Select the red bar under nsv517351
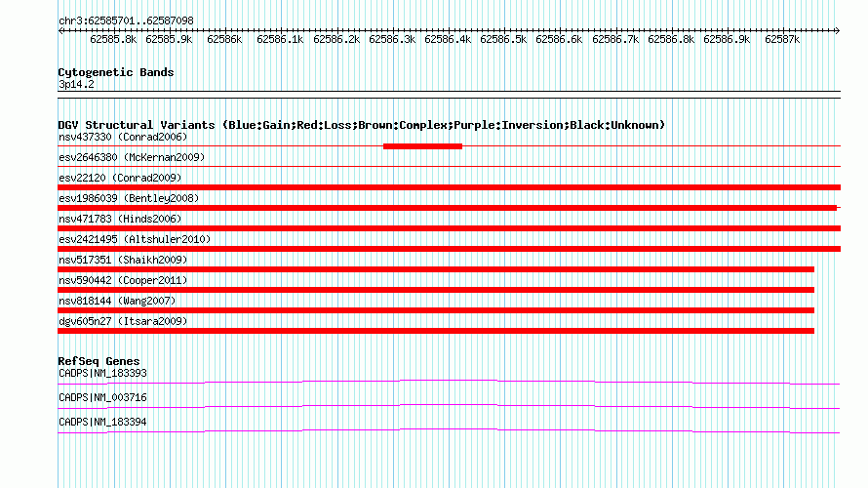The image size is (868, 488). coord(436,269)
